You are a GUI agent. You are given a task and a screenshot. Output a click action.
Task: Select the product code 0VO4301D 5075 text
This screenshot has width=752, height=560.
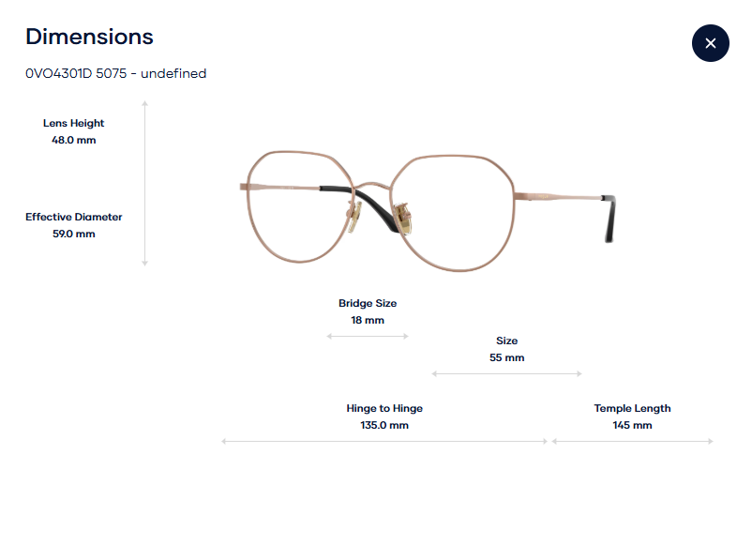click(x=115, y=73)
